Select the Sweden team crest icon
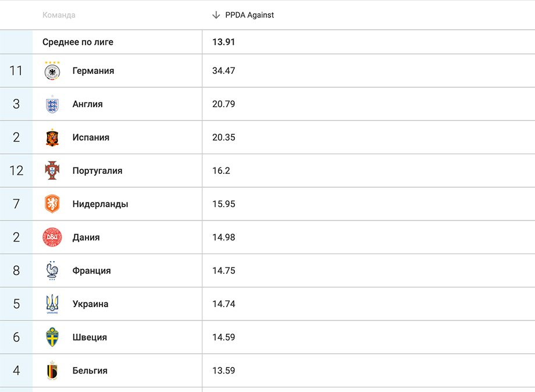 point(52,337)
